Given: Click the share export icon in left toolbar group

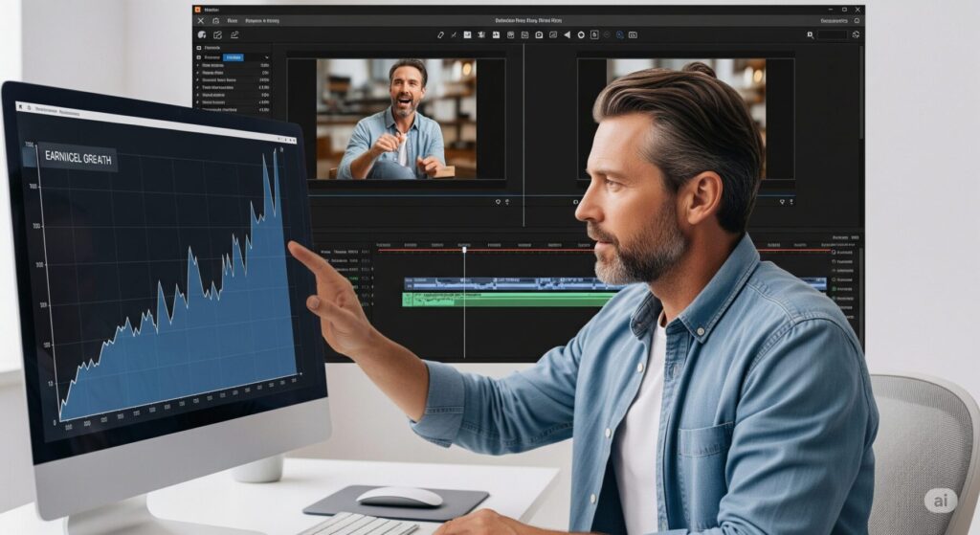Looking at the screenshot, I should pyautogui.click(x=234, y=35).
